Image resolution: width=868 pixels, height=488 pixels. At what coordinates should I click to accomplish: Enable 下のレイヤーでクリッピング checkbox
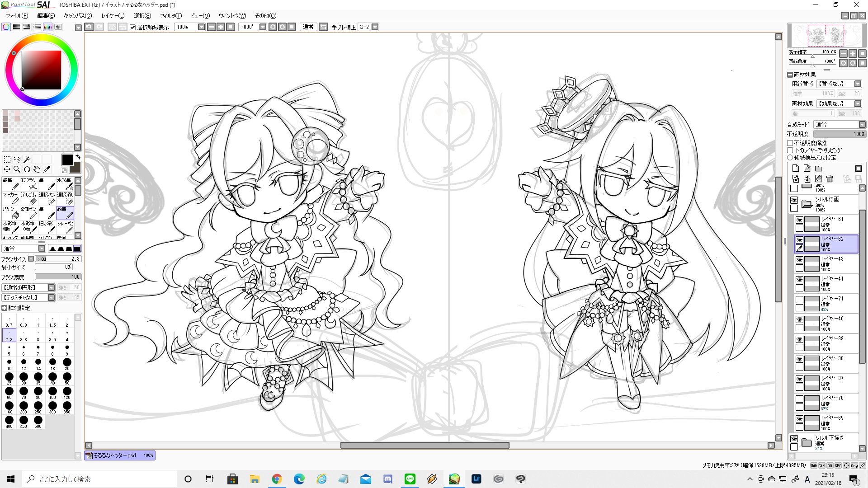(790, 150)
